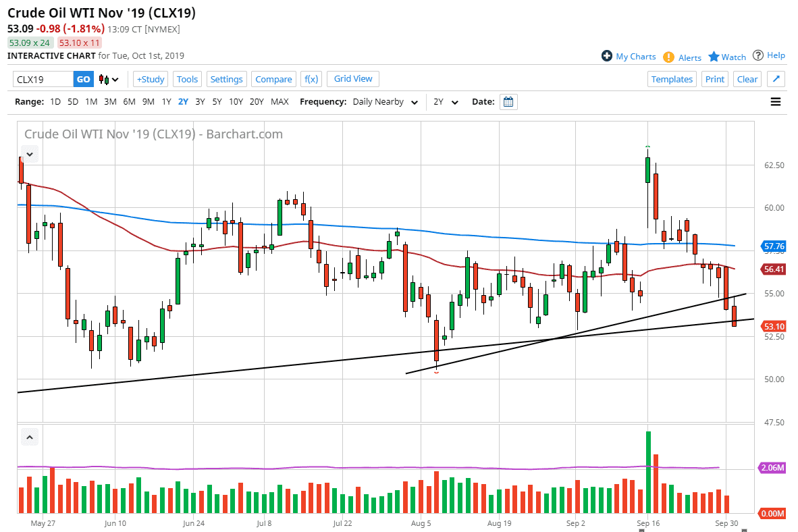The width and height of the screenshot is (798, 532).
Task: Switch range to MAX
Action: (x=280, y=101)
